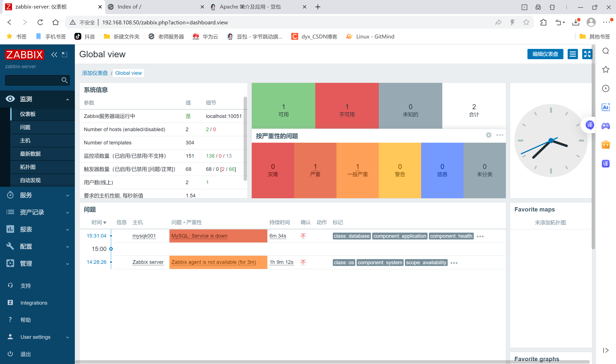Collapse the Zabbix sidebar with double-chevron icon
The width and height of the screenshot is (616, 364).
[x=54, y=54]
